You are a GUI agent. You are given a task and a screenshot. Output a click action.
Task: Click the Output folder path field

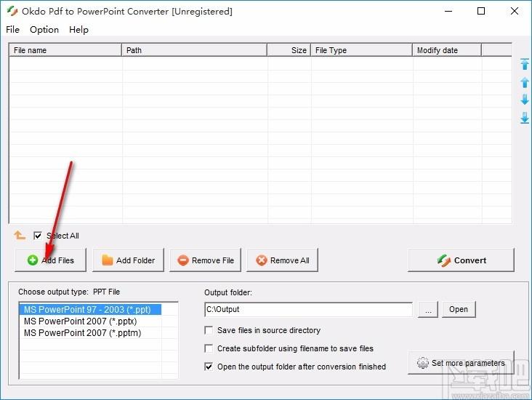[x=309, y=309]
